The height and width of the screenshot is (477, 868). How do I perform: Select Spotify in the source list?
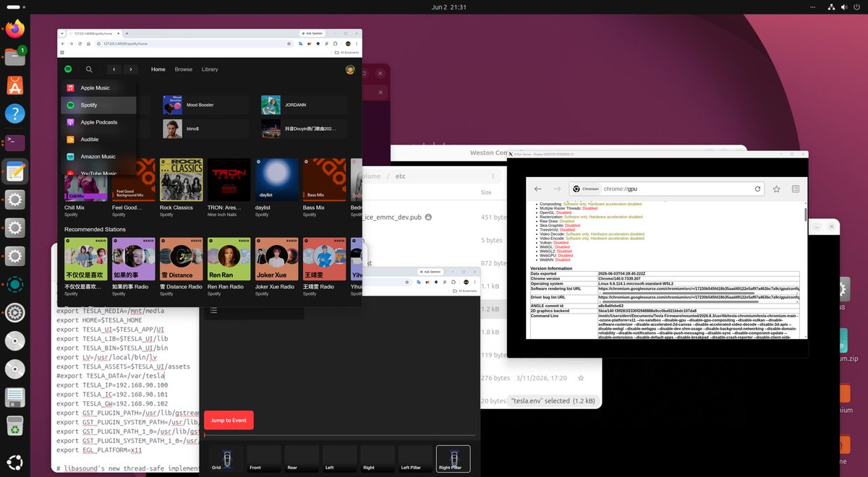pyautogui.click(x=98, y=105)
